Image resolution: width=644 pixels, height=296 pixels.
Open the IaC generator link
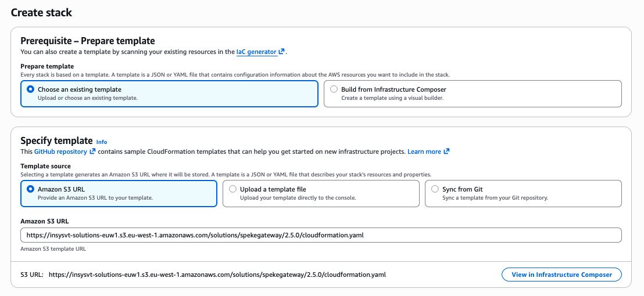(256, 52)
